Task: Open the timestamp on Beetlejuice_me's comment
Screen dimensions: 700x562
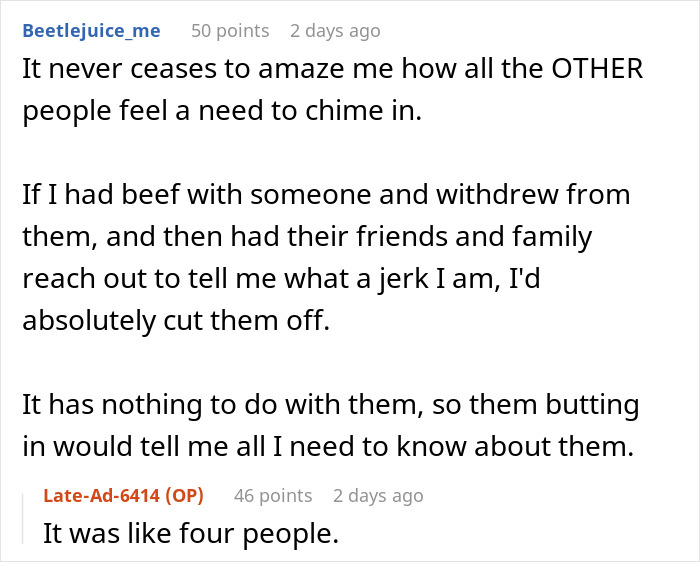Action: 335,31
